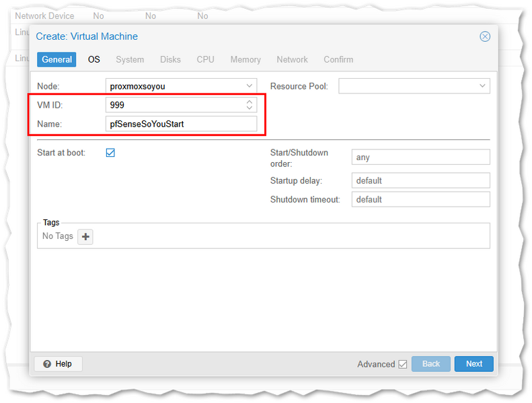Close the Create Virtual Machine dialog
Viewport: 532px width, 403px height.
pos(484,36)
